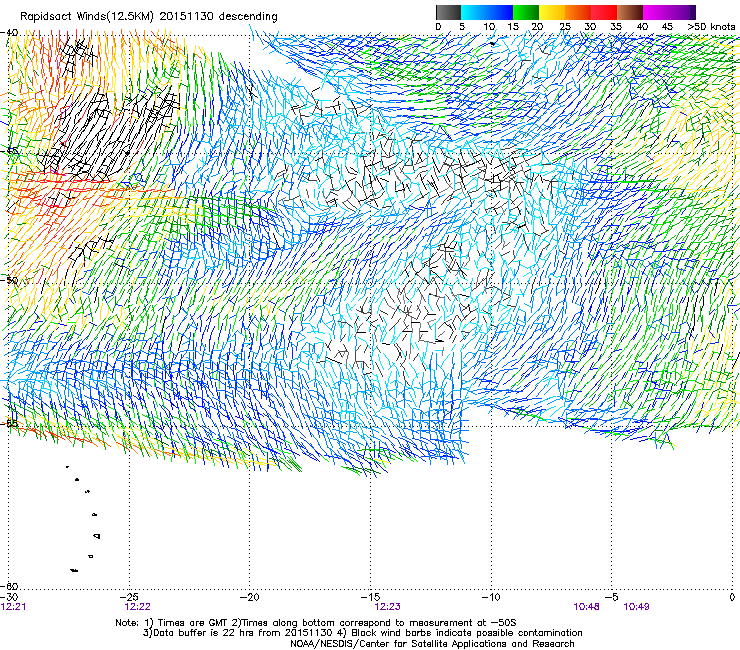Viewport: 740px width, 650px height.
Task: Click the '10:48' pass time label
Action: pyautogui.click(x=586, y=607)
